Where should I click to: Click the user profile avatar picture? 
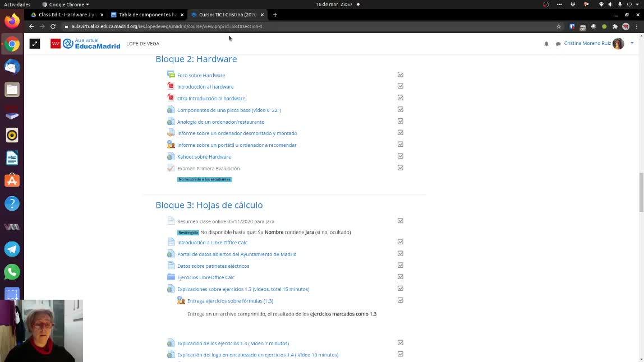click(618, 44)
